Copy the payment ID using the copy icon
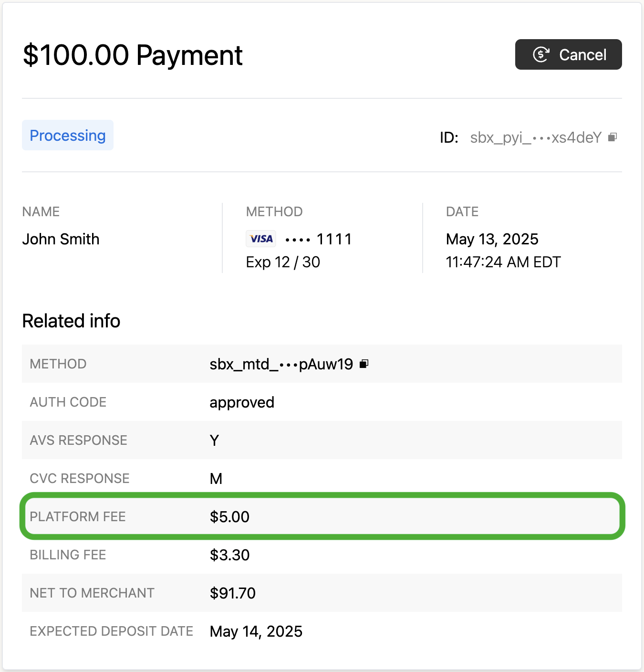644x672 pixels. 613,137
